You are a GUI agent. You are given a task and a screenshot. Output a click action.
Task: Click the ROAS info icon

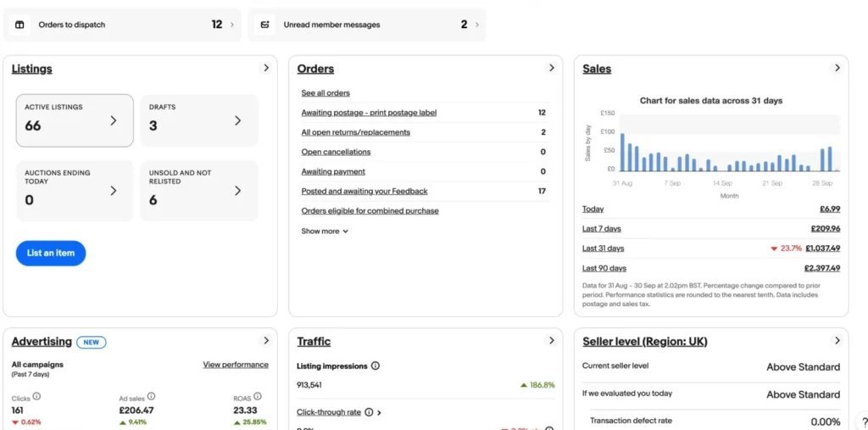[258, 396]
